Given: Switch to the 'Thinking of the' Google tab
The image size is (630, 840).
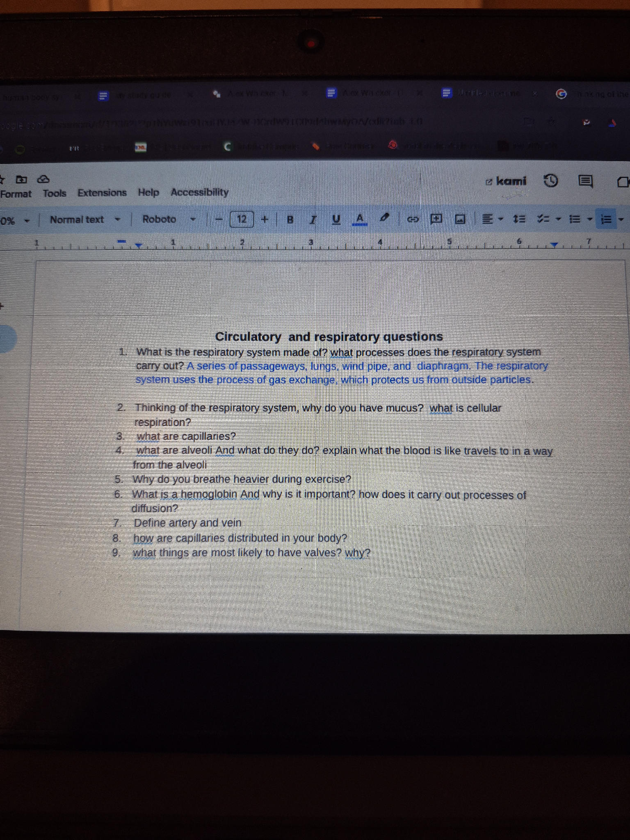Looking at the screenshot, I should pos(593,94).
